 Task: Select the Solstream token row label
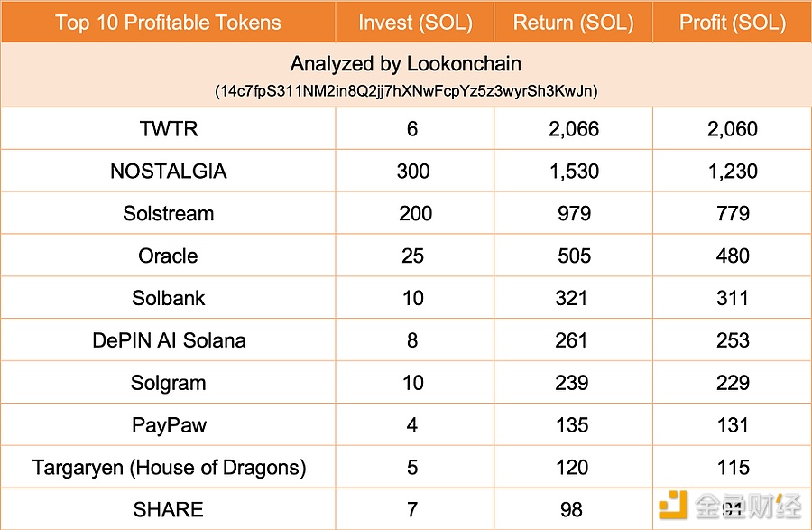click(168, 214)
